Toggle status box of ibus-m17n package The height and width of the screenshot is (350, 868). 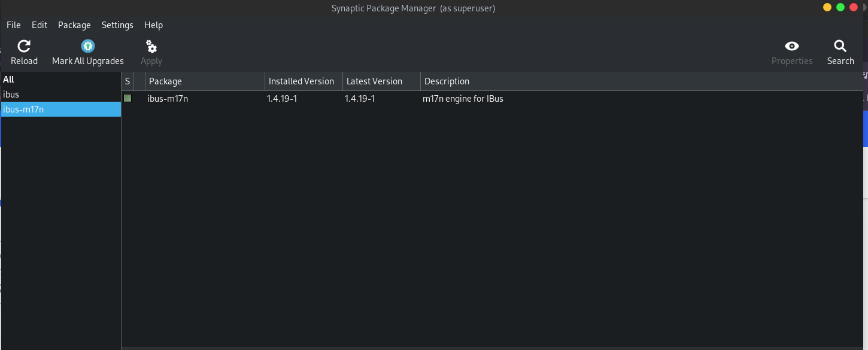pyautogui.click(x=128, y=98)
